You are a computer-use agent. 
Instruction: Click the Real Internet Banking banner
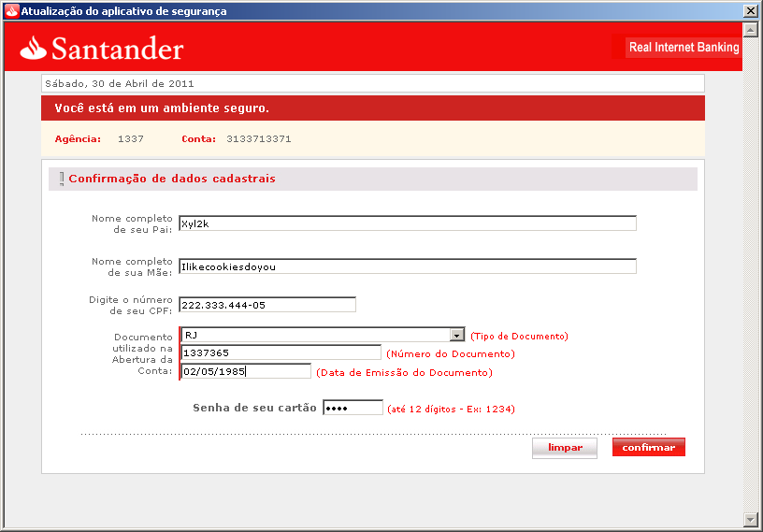(684, 47)
